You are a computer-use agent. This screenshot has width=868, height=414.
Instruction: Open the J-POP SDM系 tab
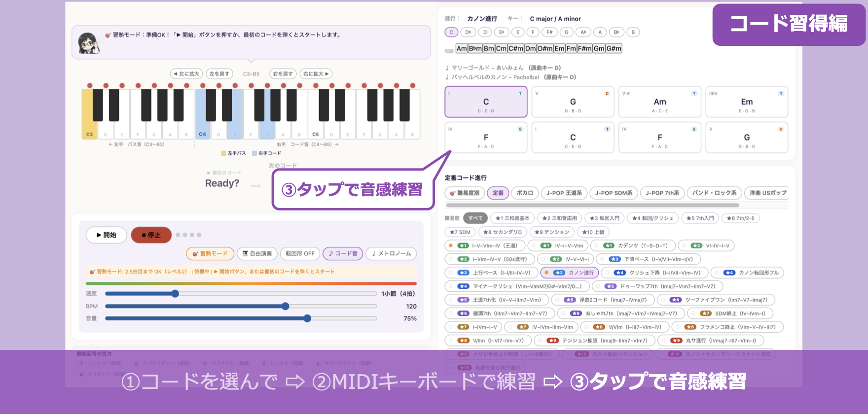click(x=614, y=193)
